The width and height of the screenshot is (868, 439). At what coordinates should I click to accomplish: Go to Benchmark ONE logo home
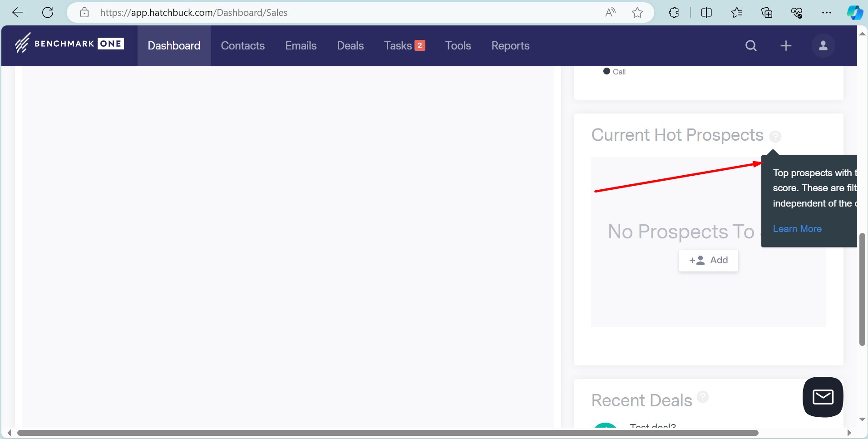tap(69, 44)
